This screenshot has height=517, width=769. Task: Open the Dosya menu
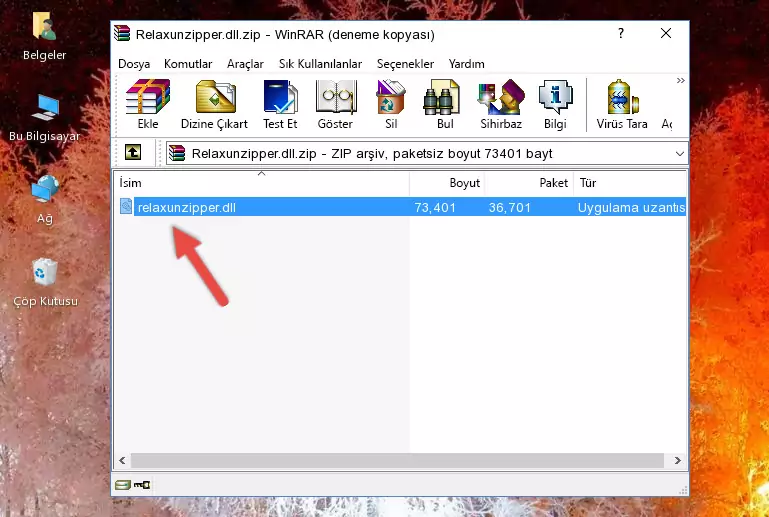pyautogui.click(x=134, y=64)
